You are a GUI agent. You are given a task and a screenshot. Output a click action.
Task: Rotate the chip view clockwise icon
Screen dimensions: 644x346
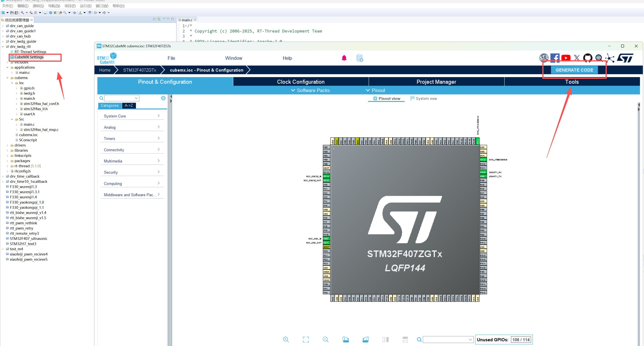coord(345,339)
